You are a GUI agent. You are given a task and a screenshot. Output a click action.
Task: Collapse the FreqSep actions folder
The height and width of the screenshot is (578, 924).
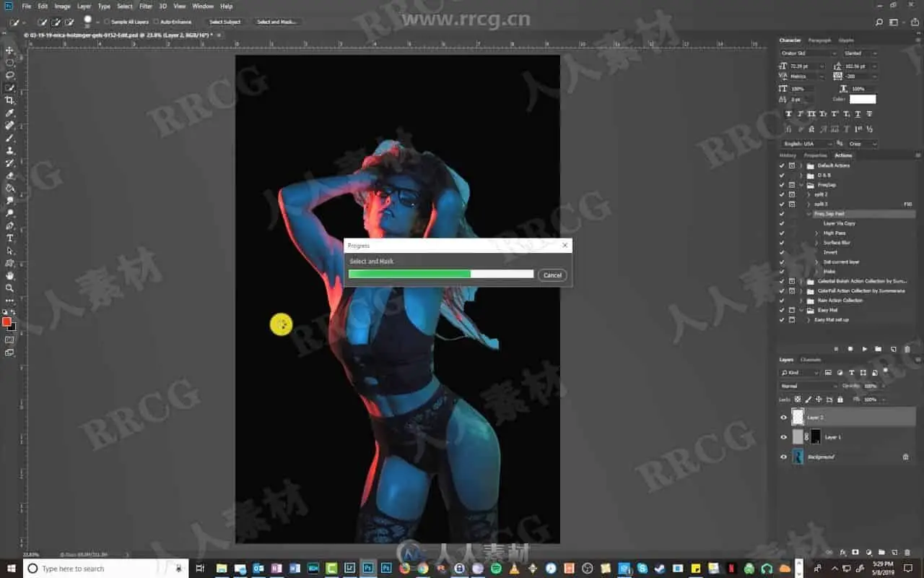(801, 185)
